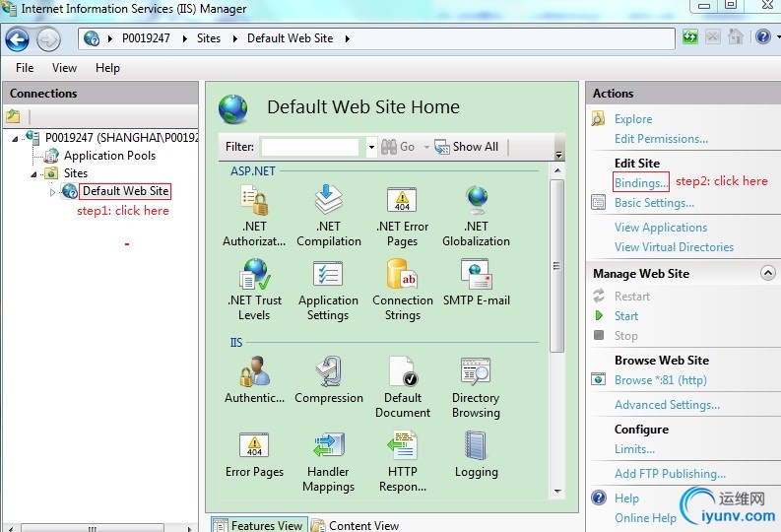
Task: Click the home icon in address bar
Action: tap(736, 36)
